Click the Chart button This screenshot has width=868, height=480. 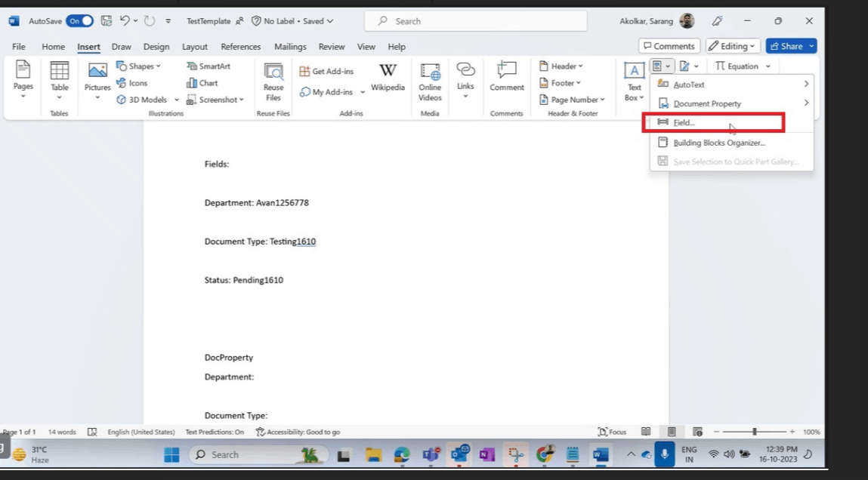(x=202, y=83)
